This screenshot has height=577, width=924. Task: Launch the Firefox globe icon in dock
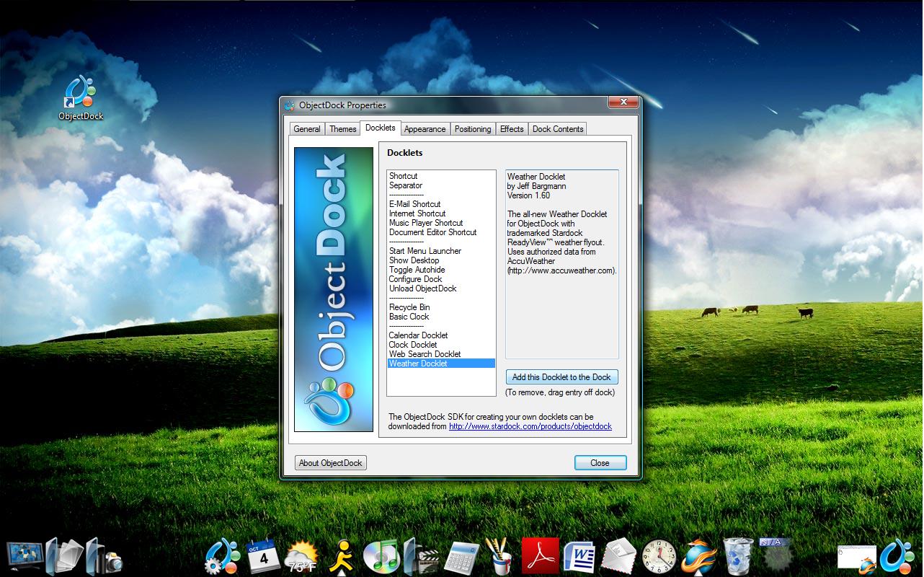pyautogui.click(x=699, y=556)
